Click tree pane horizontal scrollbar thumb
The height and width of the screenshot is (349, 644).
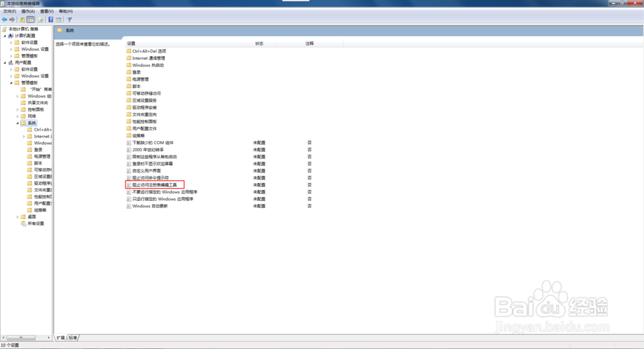pyautogui.click(x=21, y=337)
